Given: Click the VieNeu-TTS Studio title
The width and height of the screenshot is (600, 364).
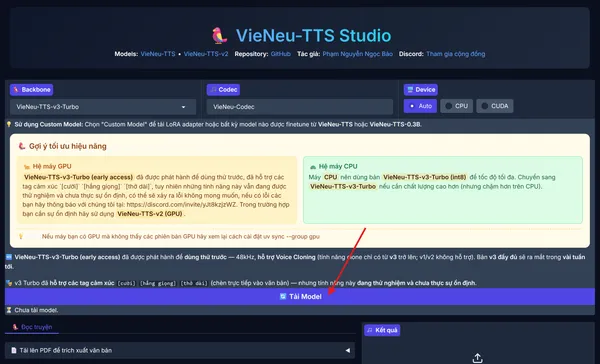Looking at the screenshot, I should pos(313,36).
